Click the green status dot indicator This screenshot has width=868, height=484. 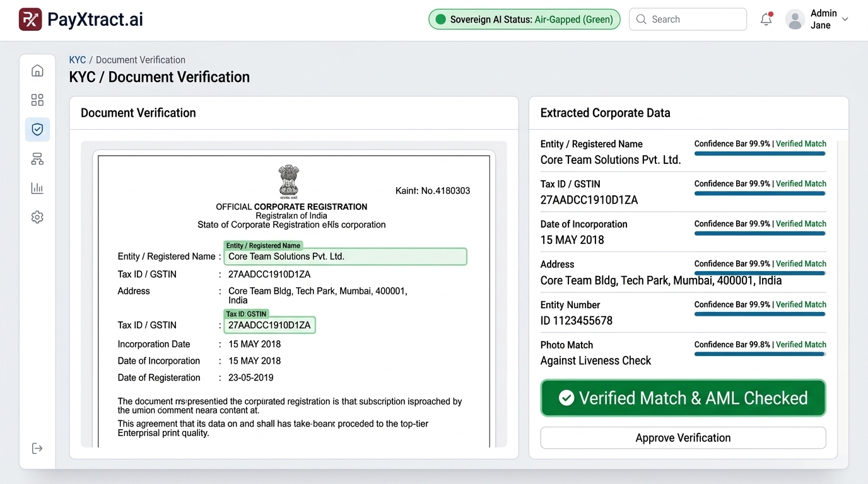coord(440,20)
